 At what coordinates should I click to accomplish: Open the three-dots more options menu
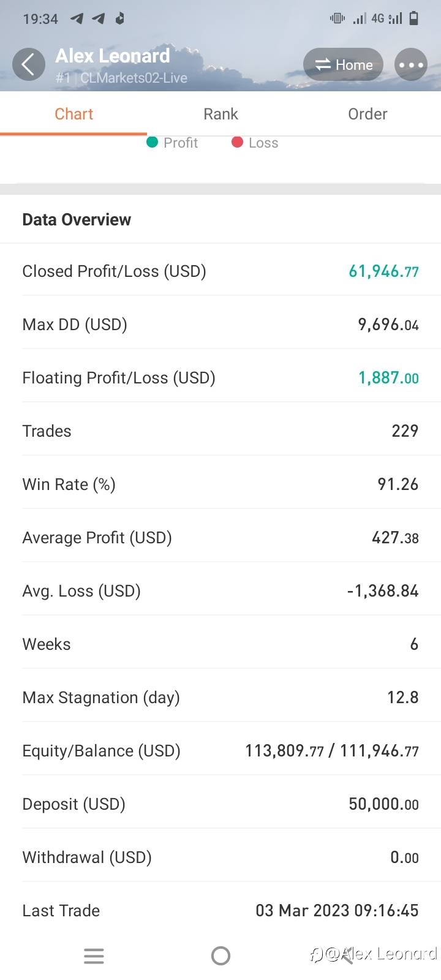point(410,64)
